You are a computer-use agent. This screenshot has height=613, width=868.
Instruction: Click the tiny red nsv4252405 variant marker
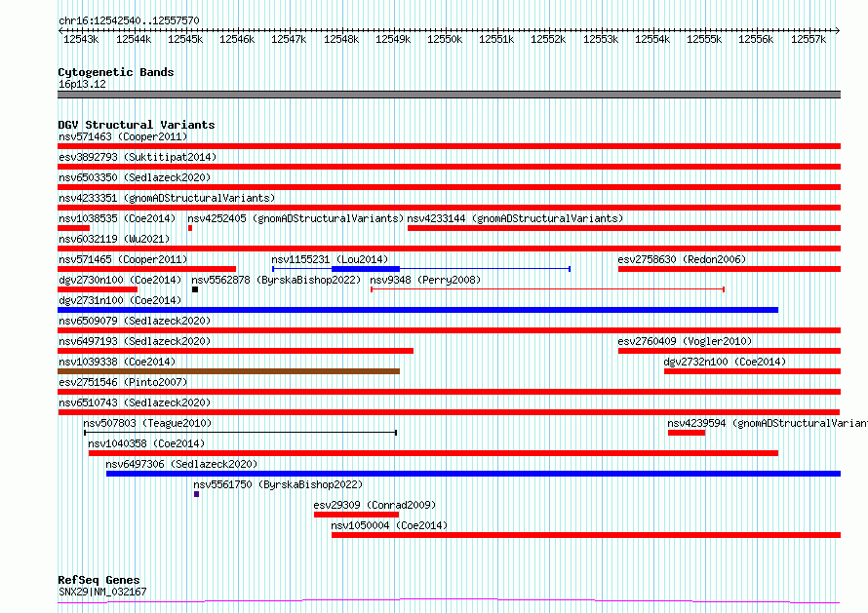[190, 228]
